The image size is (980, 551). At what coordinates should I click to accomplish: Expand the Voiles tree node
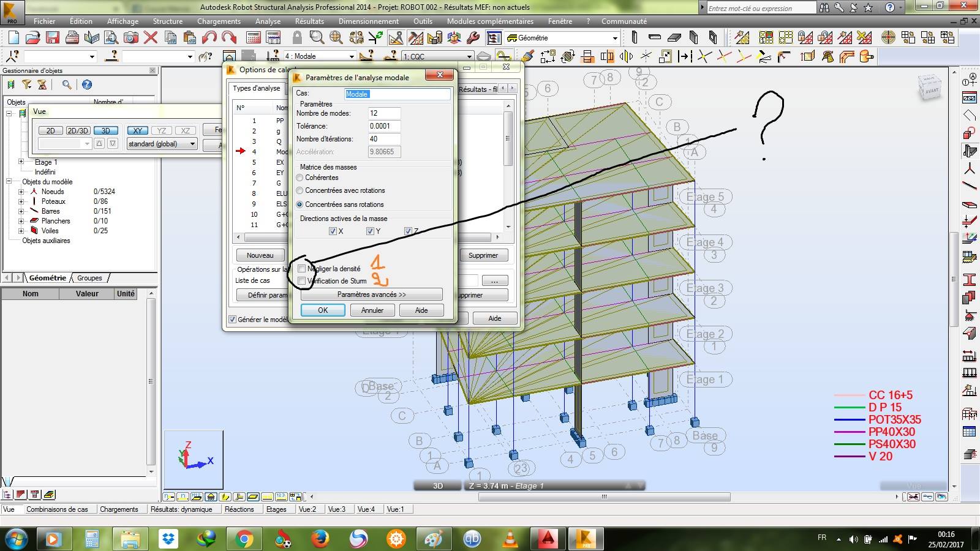[x=21, y=231]
